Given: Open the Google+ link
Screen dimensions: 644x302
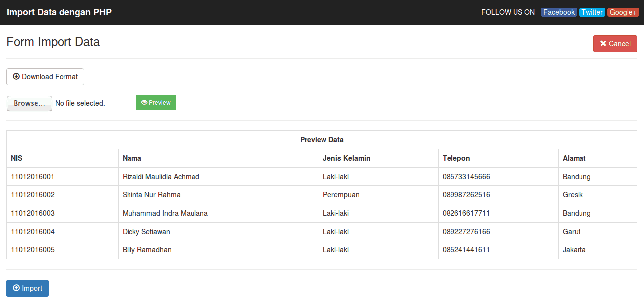Looking at the screenshot, I should click(623, 12).
